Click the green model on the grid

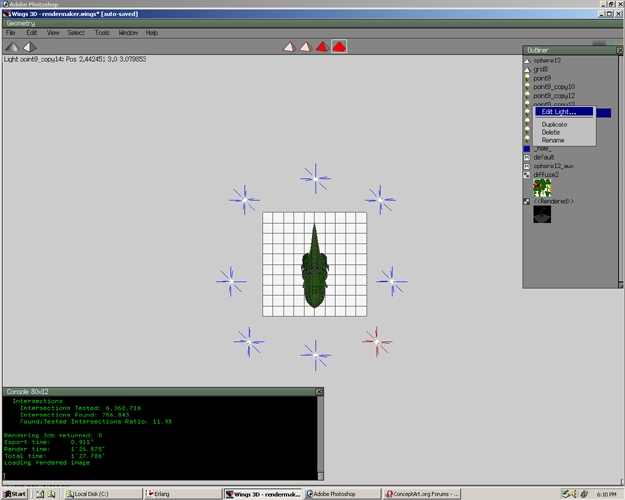(x=315, y=266)
